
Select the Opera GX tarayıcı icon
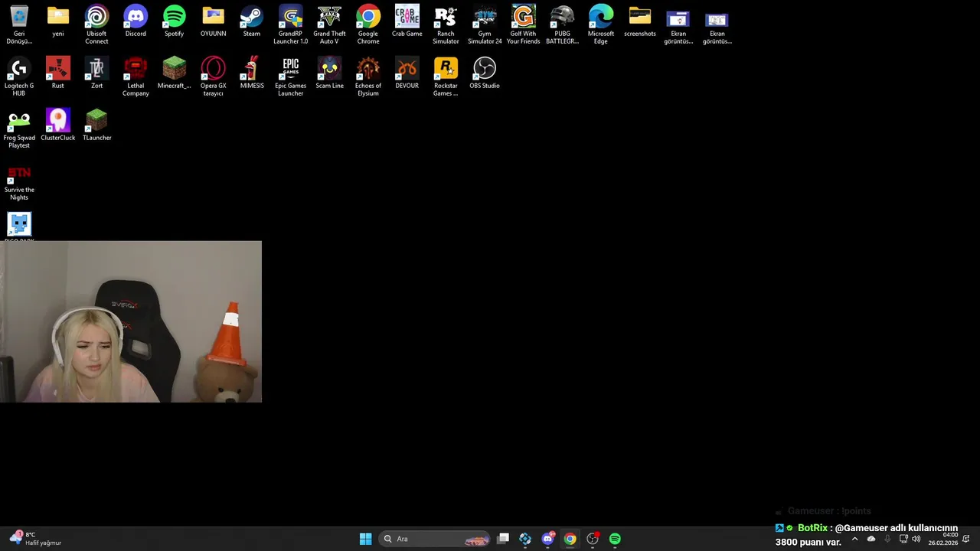[213, 77]
